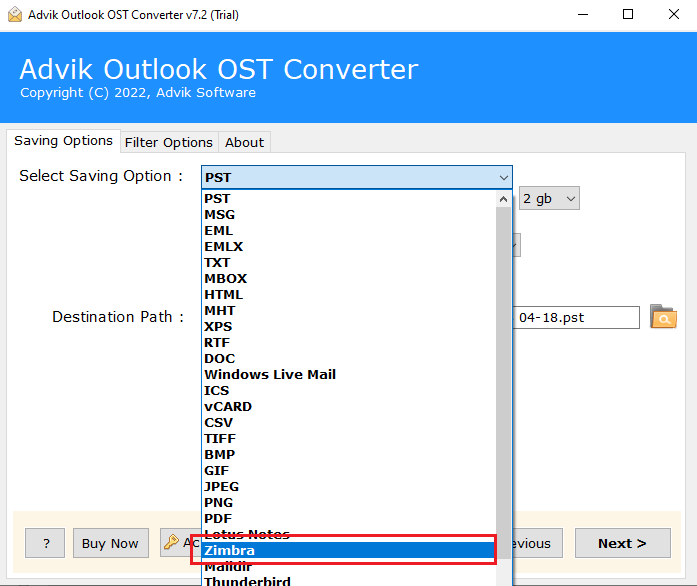Select RTF in the list
697x586 pixels.
click(348, 342)
